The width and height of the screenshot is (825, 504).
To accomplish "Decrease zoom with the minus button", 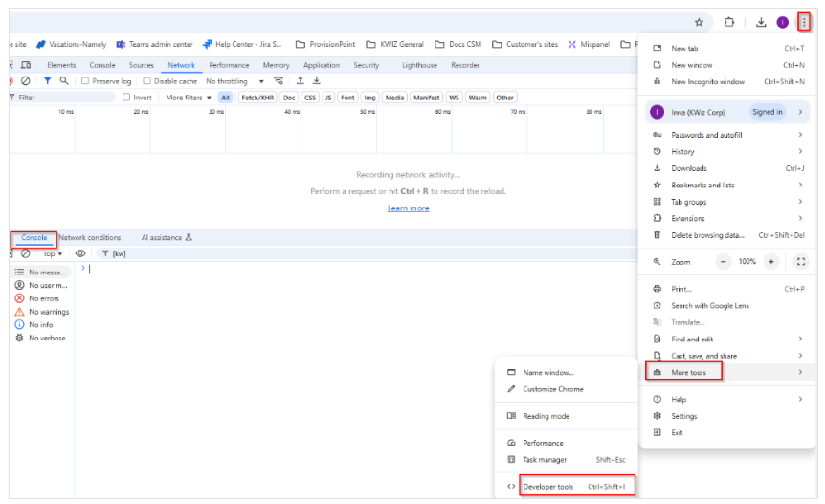I will pyautogui.click(x=723, y=262).
